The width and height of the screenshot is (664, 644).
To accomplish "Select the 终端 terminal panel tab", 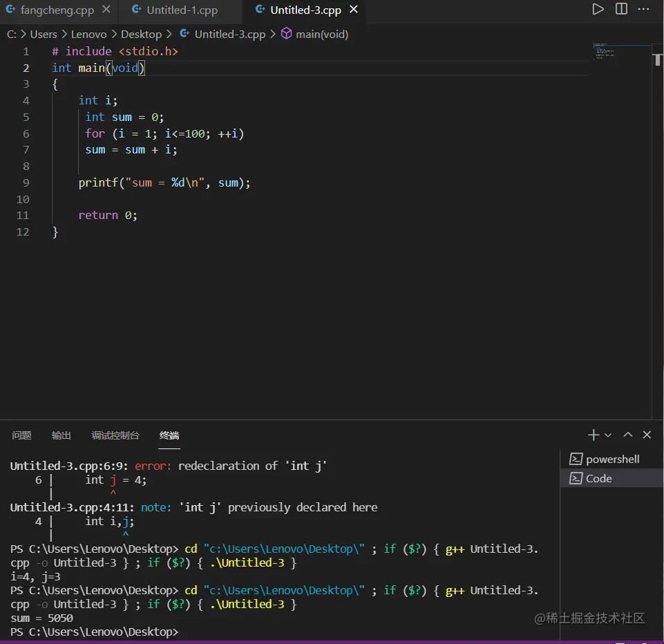I will (x=169, y=435).
